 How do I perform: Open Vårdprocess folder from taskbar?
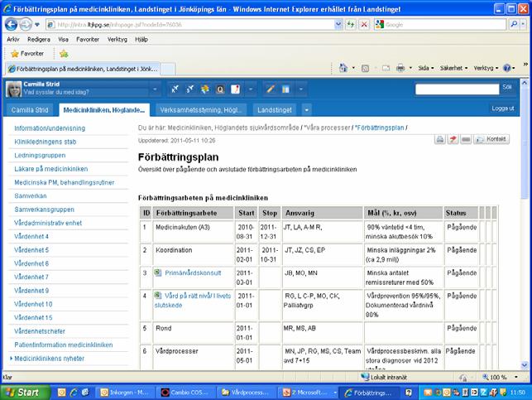point(247,393)
